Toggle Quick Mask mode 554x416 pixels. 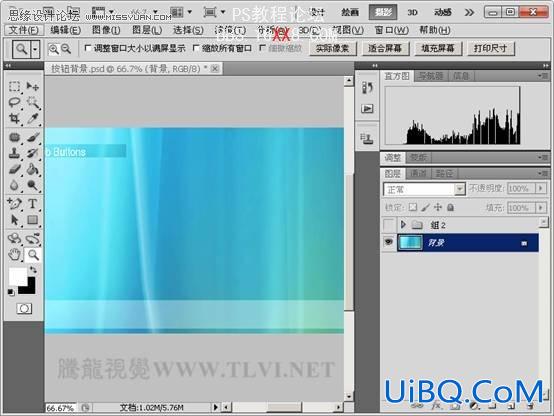coord(24,309)
